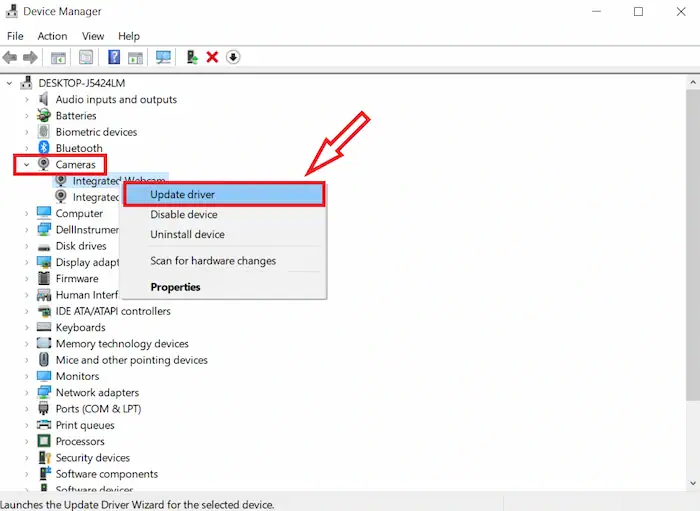Viewport: 700px width, 511px height.
Task: Click the update driver software toolbar icon
Action: coord(191,57)
